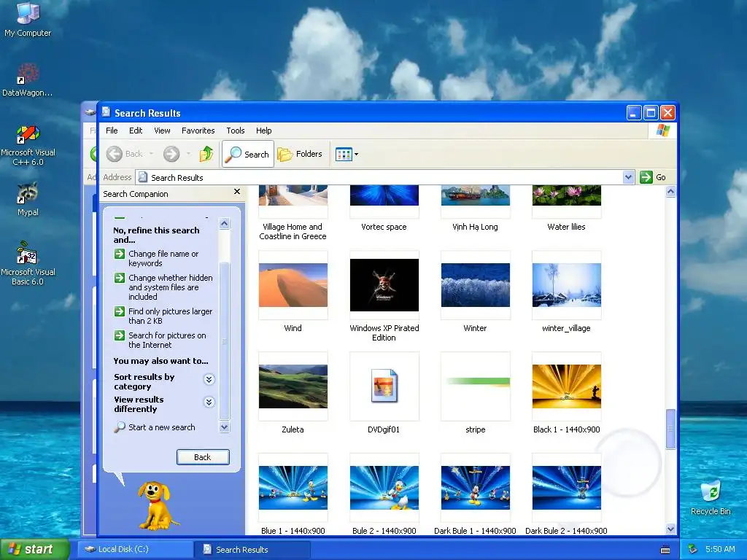Open the Edit menu
Viewport: 747px width, 560px height.
pyautogui.click(x=136, y=131)
